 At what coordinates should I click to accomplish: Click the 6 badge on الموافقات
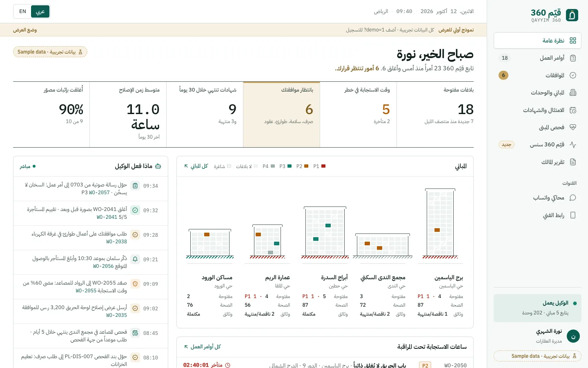click(503, 75)
